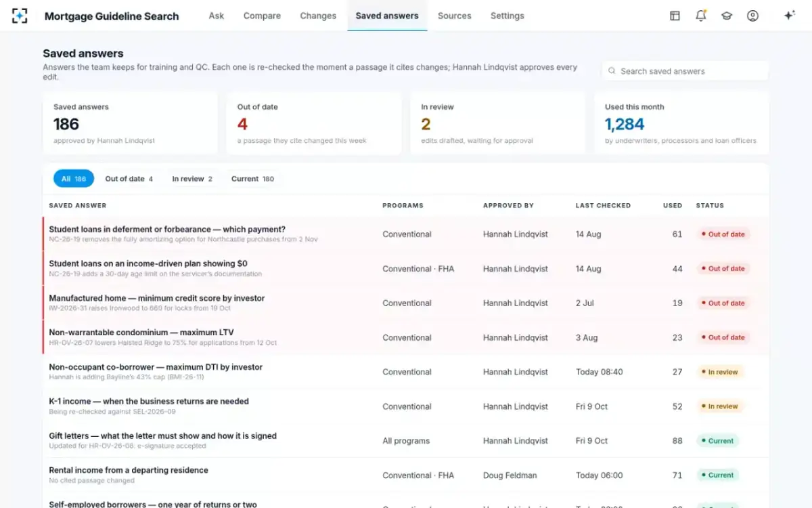Viewport: 812px width, 508px height.
Task: Click used count 88 on Gift letters row
Action: pos(677,441)
